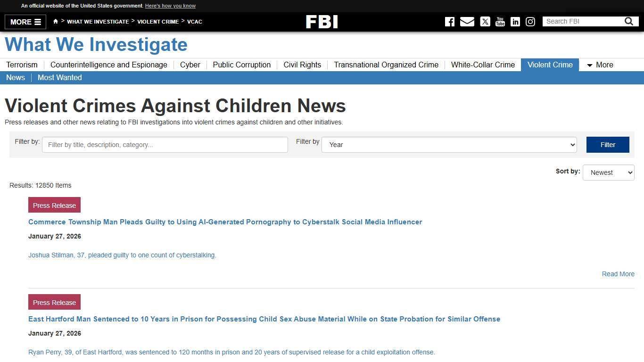This screenshot has height=362, width=644.
Task: Click the Filter button
Action: click(x=608, y=145)
